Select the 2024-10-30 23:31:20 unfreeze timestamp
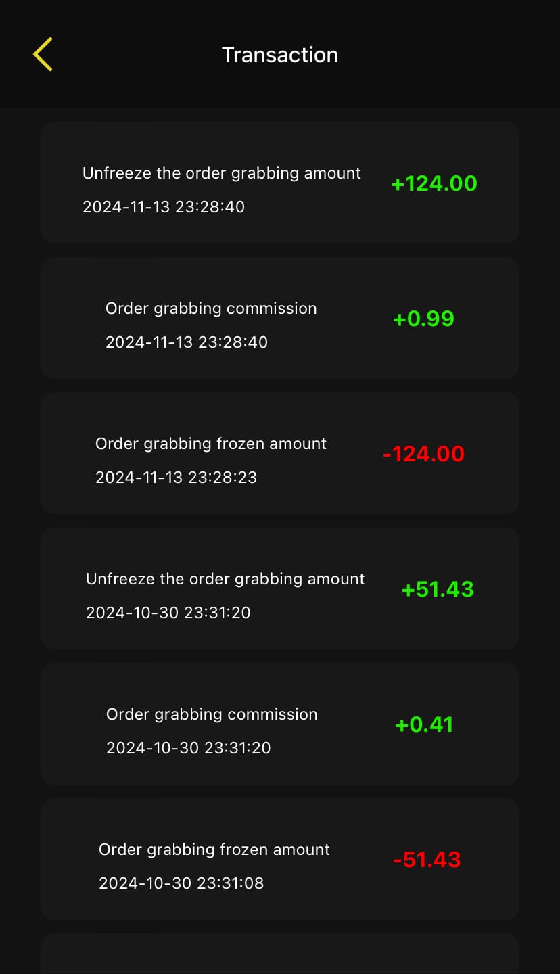 tap(168, 613)
